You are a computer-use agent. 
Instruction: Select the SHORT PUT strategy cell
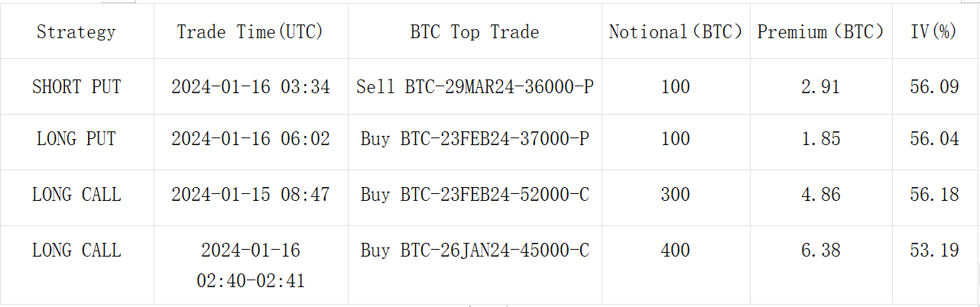tap(76, 87)
